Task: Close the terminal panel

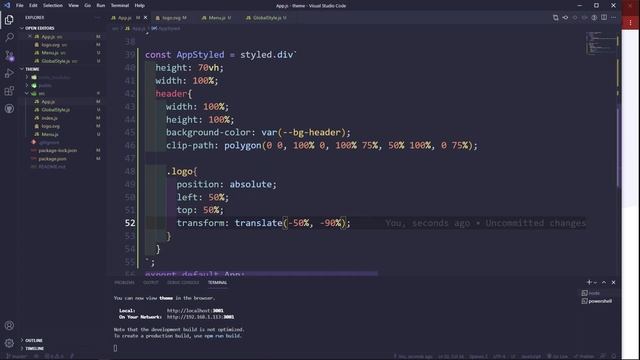Action: click(613, 282)
